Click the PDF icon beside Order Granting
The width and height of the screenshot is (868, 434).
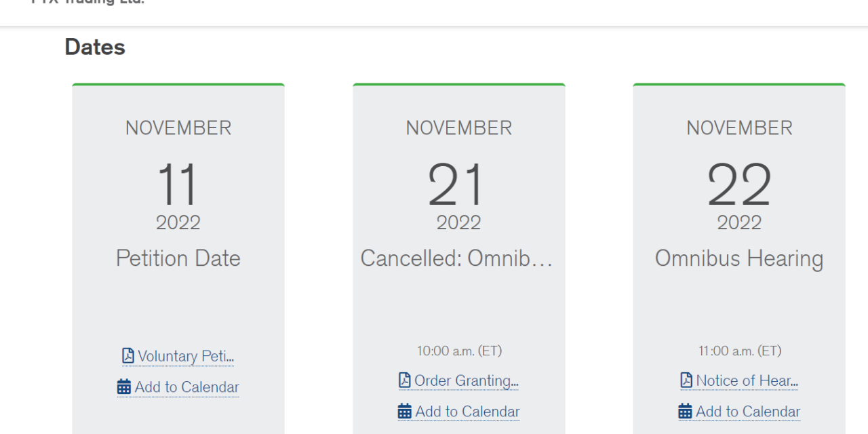(405, 380)
